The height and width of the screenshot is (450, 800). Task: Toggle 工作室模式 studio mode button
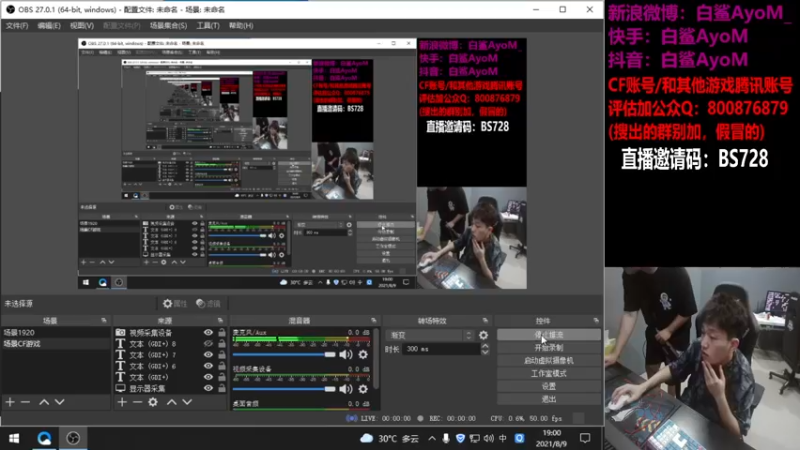[549, 373]
